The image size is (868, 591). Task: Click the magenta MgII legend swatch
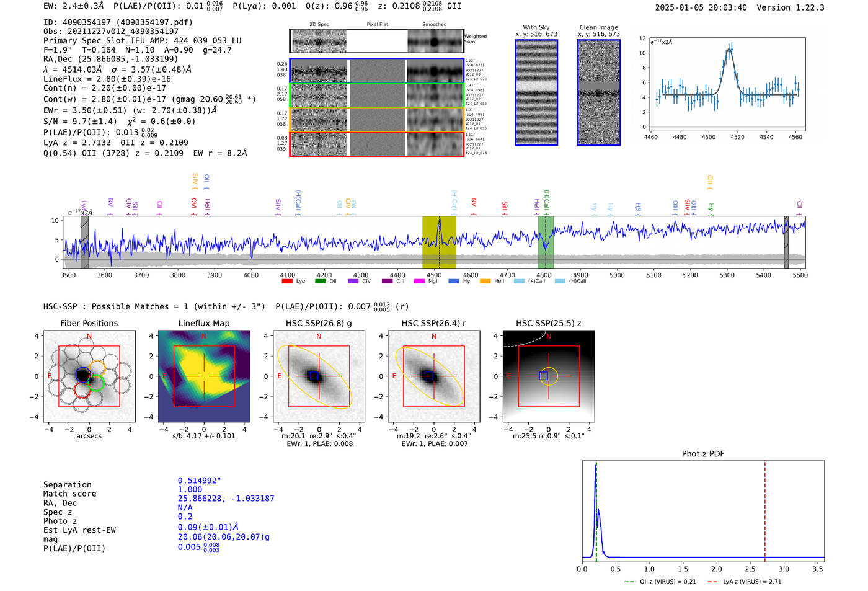[x=419, y=282]
